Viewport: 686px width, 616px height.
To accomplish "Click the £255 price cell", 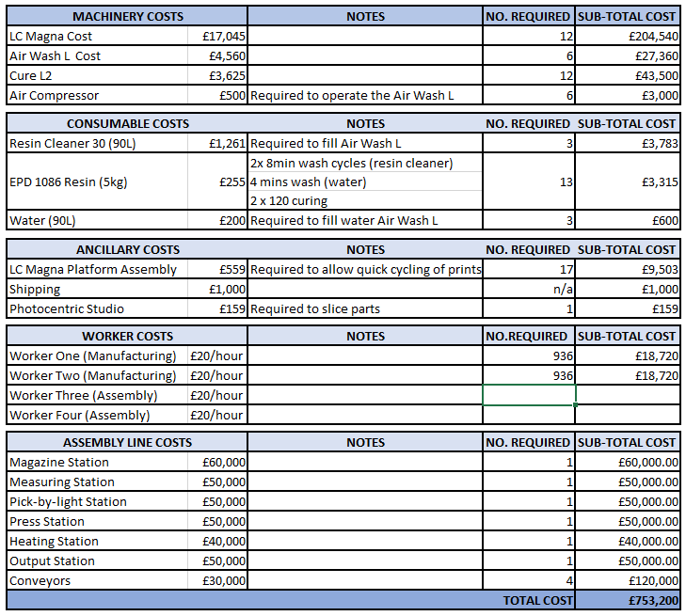I will tap(217, 182).
